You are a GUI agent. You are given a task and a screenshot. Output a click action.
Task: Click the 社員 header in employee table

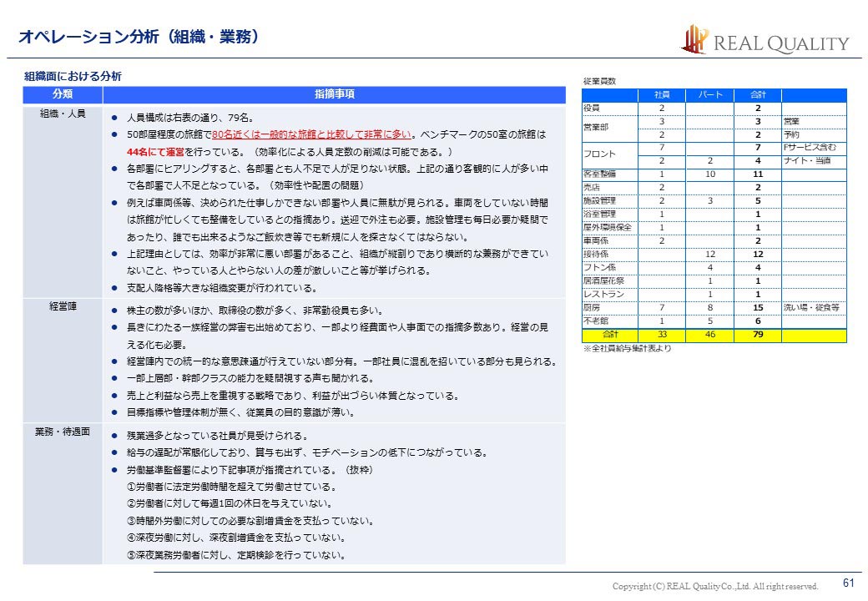662,94
